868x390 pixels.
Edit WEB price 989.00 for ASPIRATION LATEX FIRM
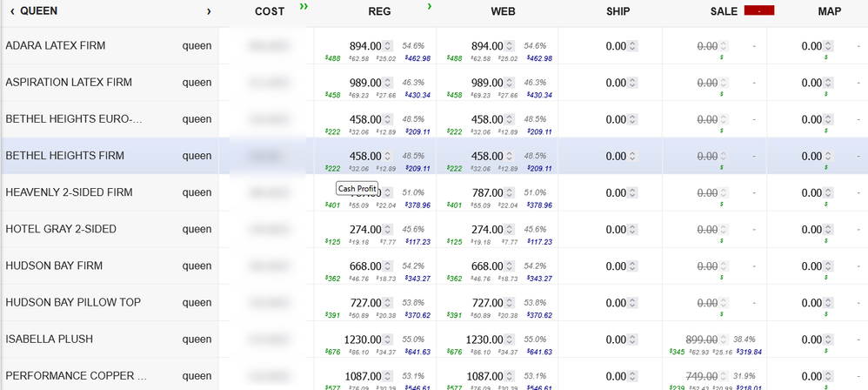(487, 83)
